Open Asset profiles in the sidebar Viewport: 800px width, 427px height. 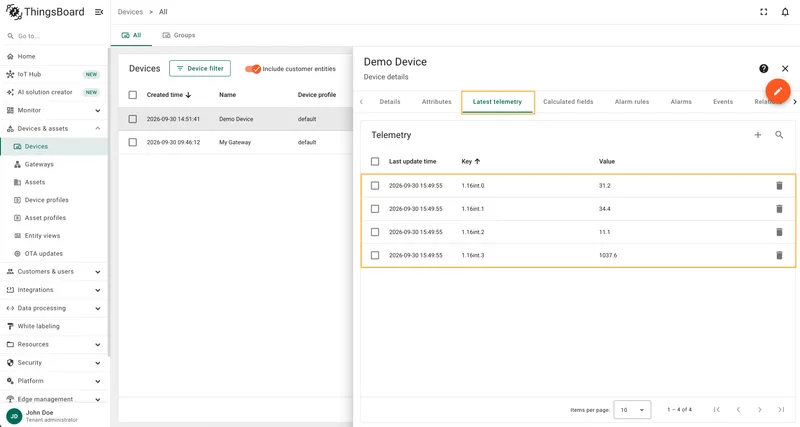pos(54,218)
